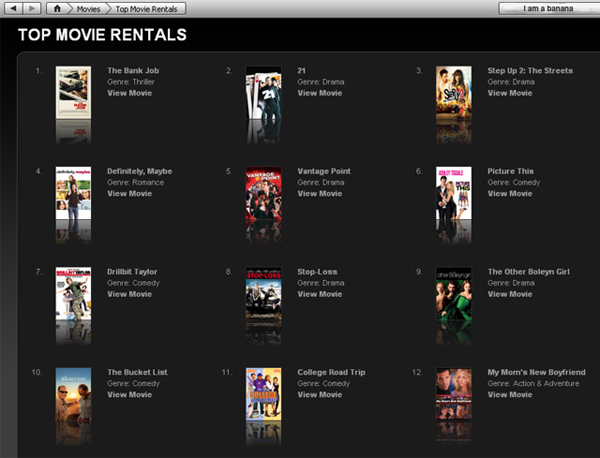600x458 pixels.
Task: Open College Road Trip poster thumbnail
Action: [264, 394]
